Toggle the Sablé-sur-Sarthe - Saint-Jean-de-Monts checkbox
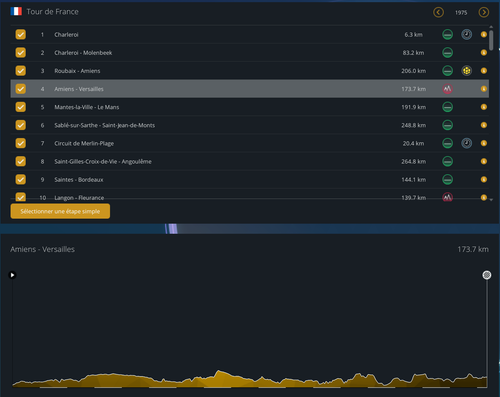Screen dimensions: 500x397 [21, 125]
